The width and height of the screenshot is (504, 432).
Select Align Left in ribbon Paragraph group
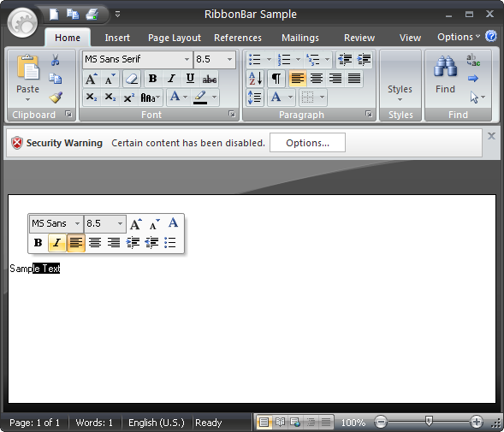[x=298, y=79]
